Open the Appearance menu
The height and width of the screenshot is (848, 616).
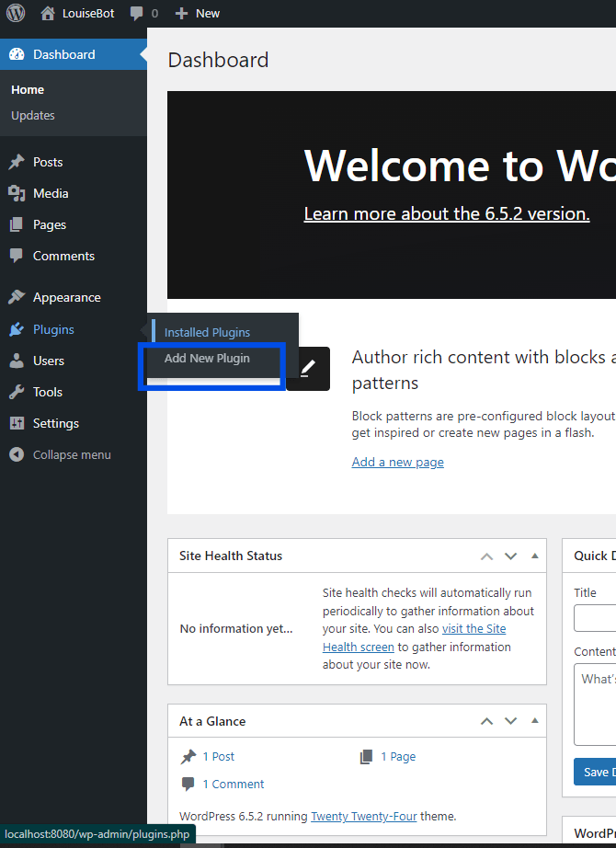pos(73,297)
